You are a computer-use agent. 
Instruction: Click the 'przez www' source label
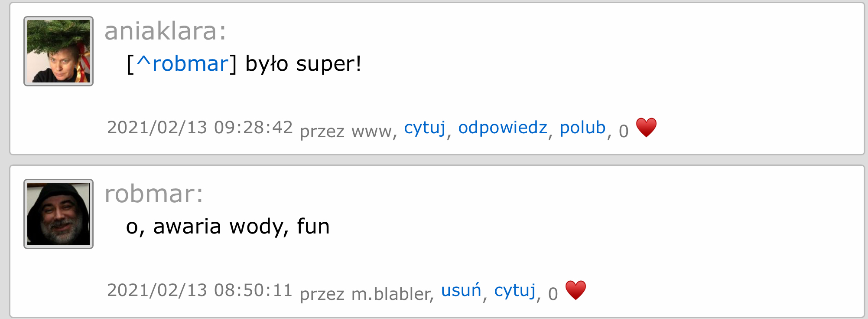[x=347, y=131]
